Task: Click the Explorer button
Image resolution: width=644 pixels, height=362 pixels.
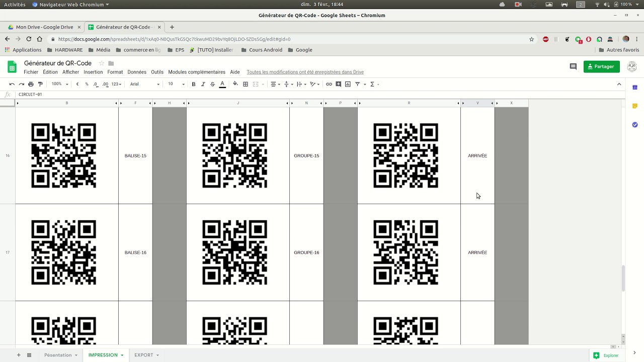Action: [606, 355]
